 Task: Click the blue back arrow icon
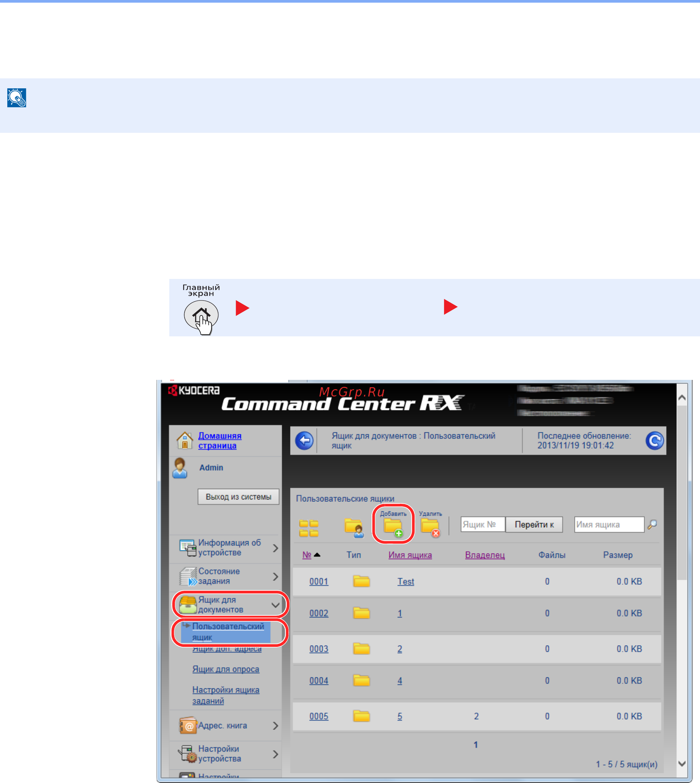pos(304,441)
